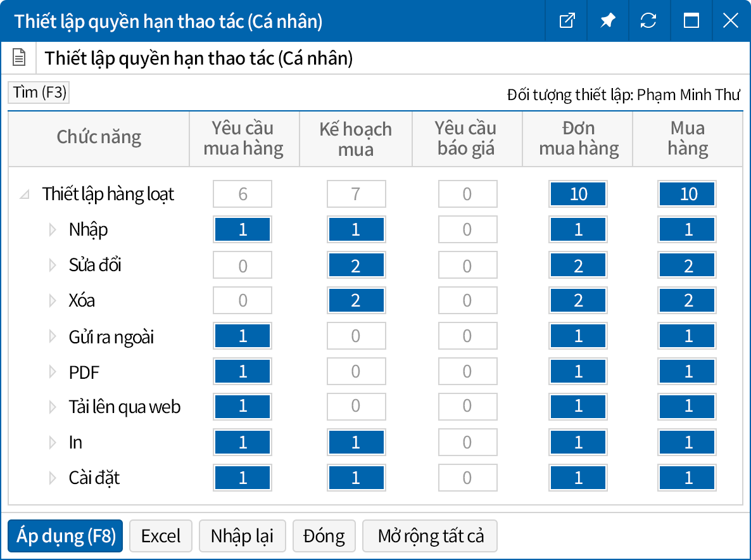Enable Xóa permission for Yêu cầu báo giá

tap(467, 300)
